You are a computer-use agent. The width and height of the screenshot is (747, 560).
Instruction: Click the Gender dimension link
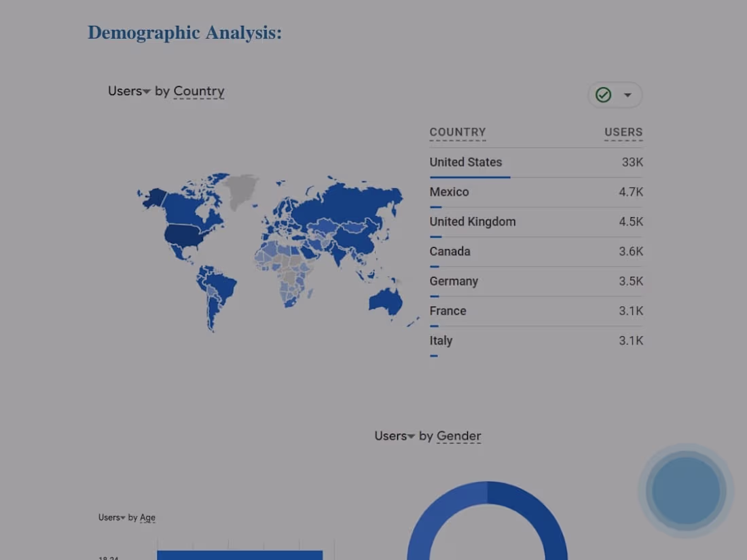[x=459, y=436]
